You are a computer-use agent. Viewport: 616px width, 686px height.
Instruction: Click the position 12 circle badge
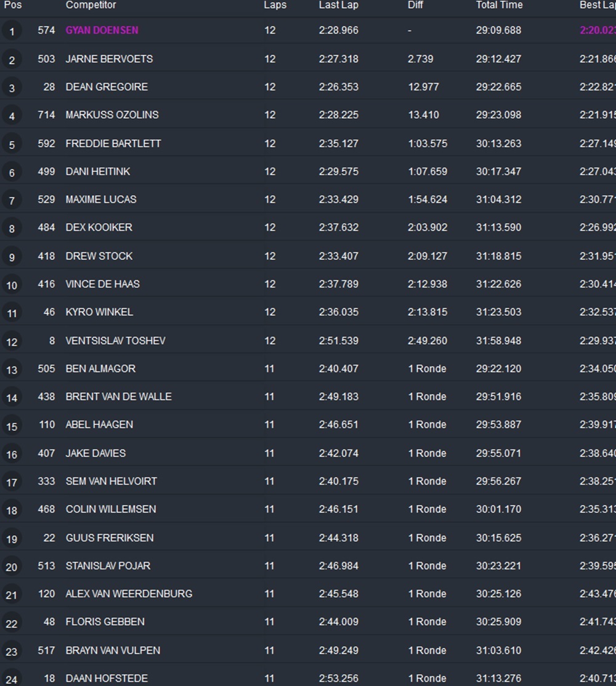(12, 342)
